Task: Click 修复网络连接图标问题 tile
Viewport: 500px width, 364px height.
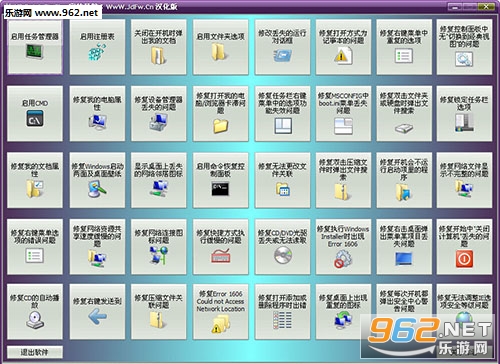Action: tap(159, 247)
